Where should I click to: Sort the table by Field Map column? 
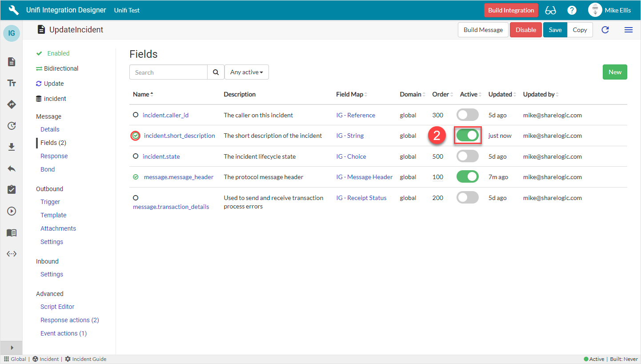(351, 94)
